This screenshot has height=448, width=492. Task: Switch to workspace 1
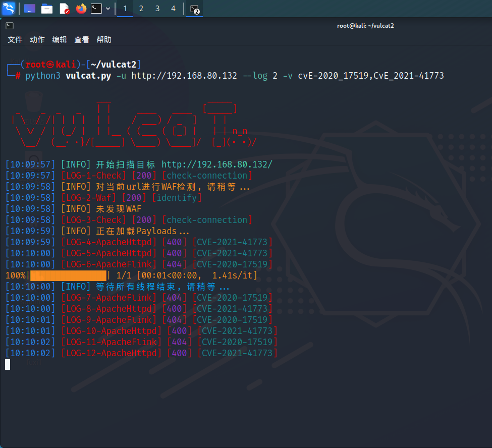click(125, 9)
